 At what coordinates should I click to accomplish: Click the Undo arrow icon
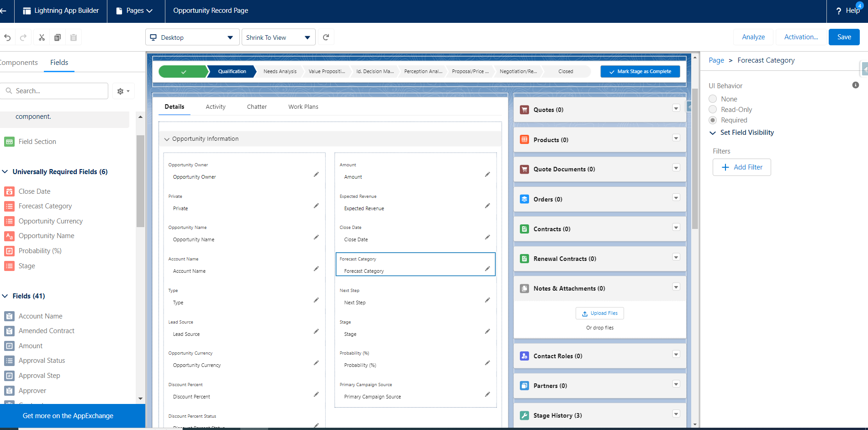click(x=7, y=37)
